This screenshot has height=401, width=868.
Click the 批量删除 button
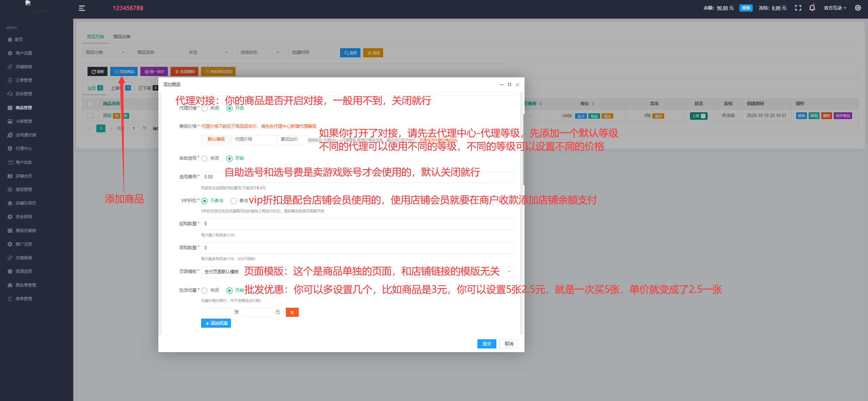coord(184,72)
